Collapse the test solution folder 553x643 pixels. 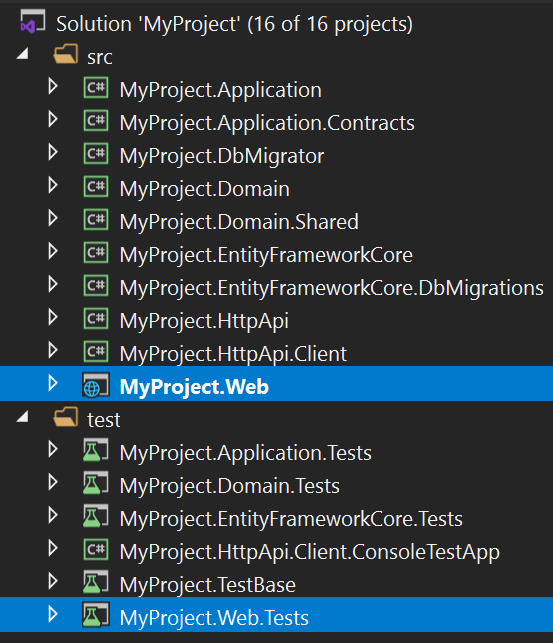pyautogui.click(x=23, y=417)
